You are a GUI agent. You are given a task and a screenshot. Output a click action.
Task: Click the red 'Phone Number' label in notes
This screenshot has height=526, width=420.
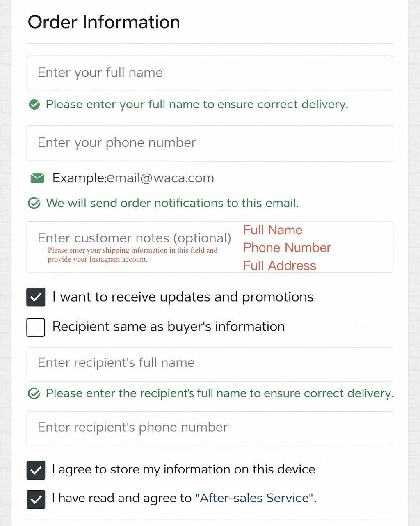pos(287,248)
